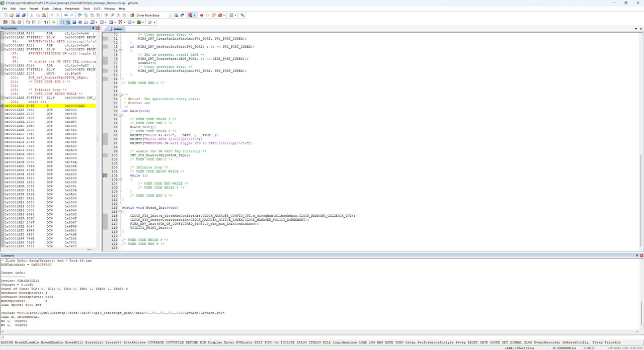Click the Navigate Backwards blue arrow

66,15
